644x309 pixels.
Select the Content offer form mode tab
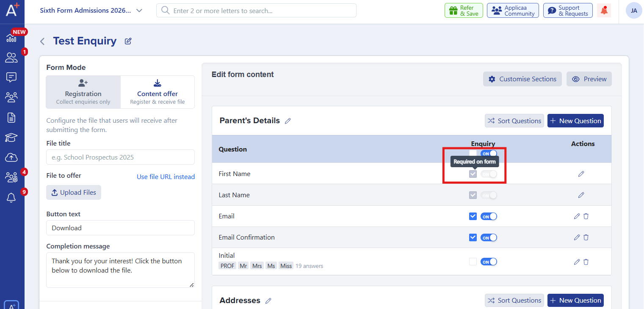tap(158, 92)
